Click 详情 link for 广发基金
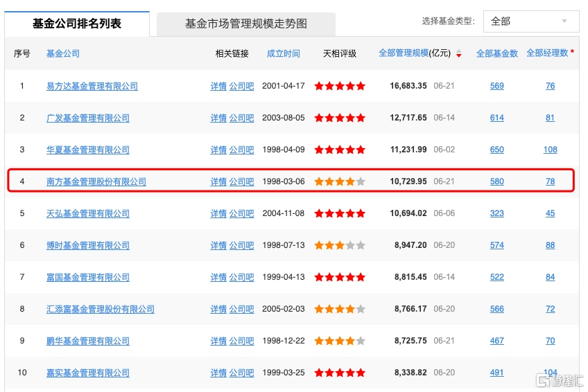Image resolution: width=588 pixels, height=392 pixels. tap(218, 118)
